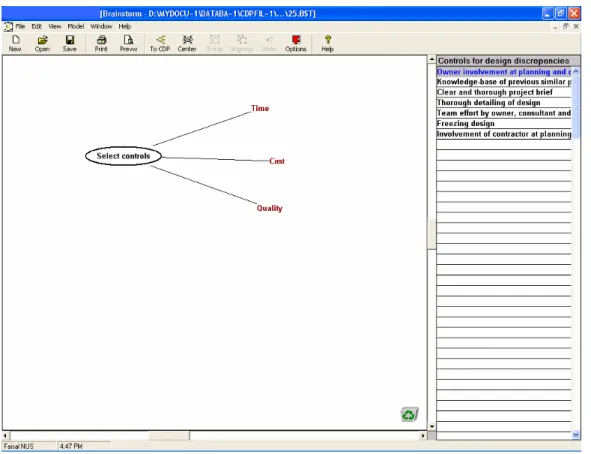
Task: Select 'Clear and thorough project brief'
Action: (504, 92)
